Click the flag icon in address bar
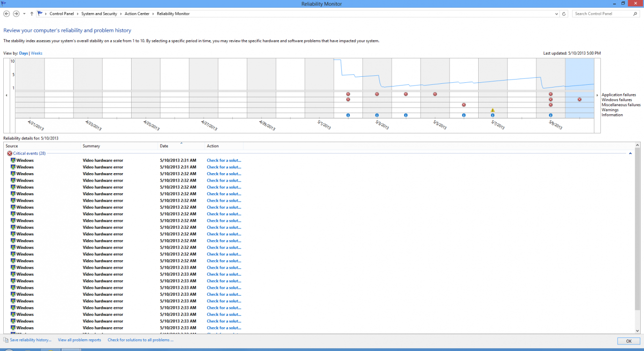644x351 pixels. (40, 14)
